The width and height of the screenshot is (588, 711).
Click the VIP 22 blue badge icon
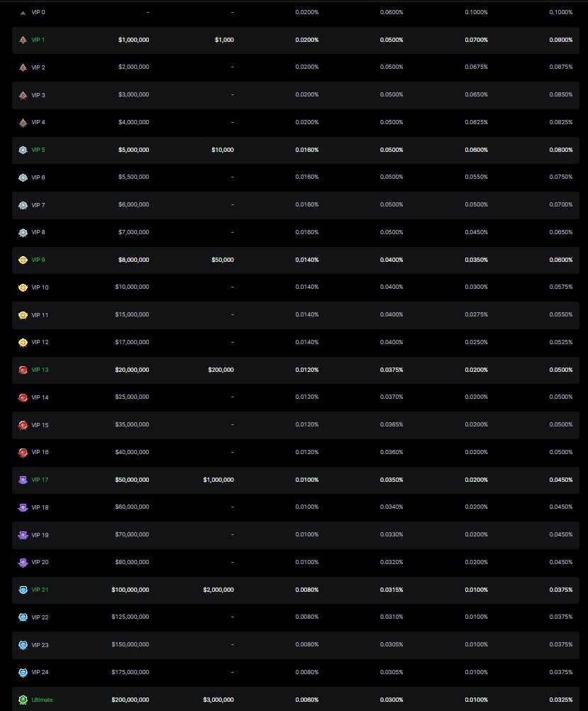(x=23, y=617)
